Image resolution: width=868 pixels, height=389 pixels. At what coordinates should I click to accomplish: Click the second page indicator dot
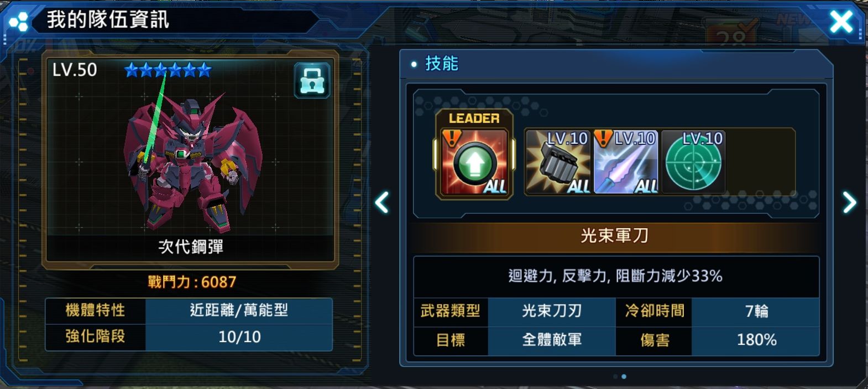(624, 376)
